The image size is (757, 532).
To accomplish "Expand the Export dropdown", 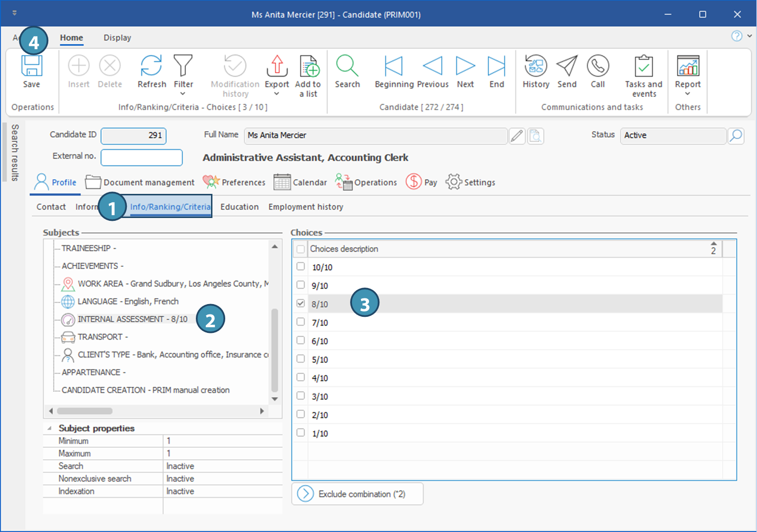I will (x=277, y=94).
